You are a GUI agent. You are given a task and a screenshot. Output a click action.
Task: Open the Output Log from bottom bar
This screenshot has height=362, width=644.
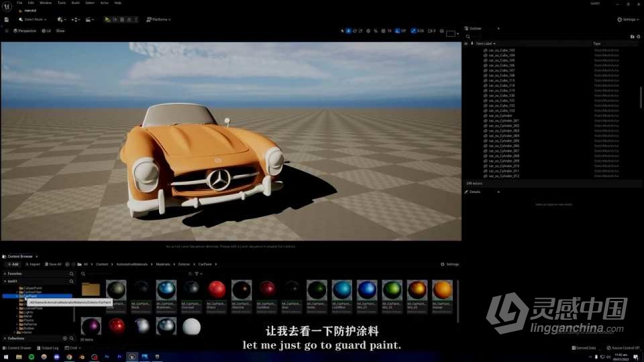click(x=48, y=348)
